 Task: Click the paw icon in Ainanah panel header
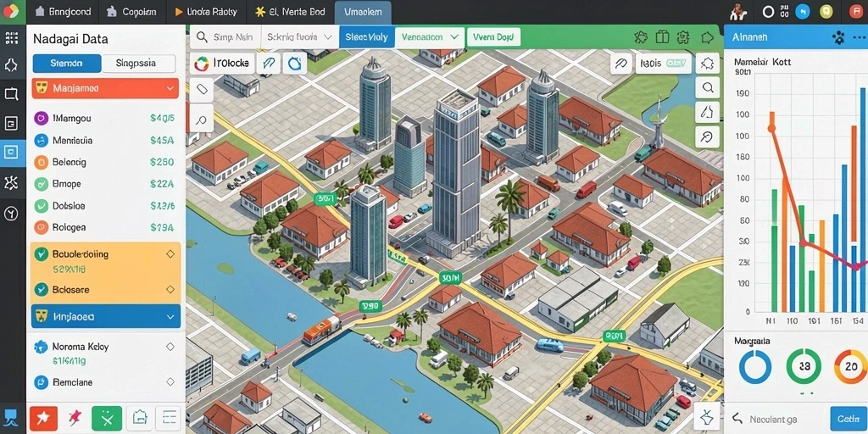coord(838,37)
